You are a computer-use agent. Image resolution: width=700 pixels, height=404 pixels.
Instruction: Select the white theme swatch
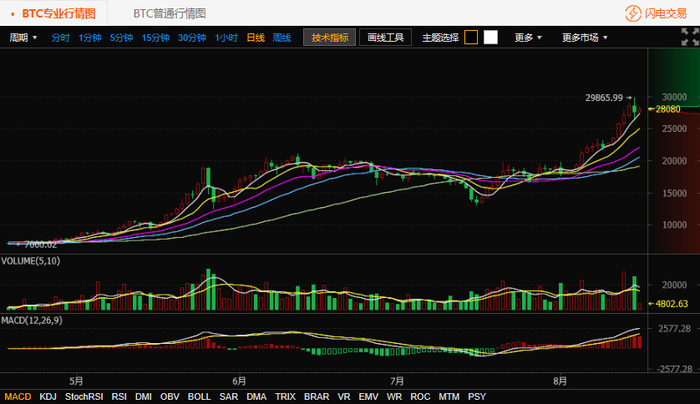point(491,37)
